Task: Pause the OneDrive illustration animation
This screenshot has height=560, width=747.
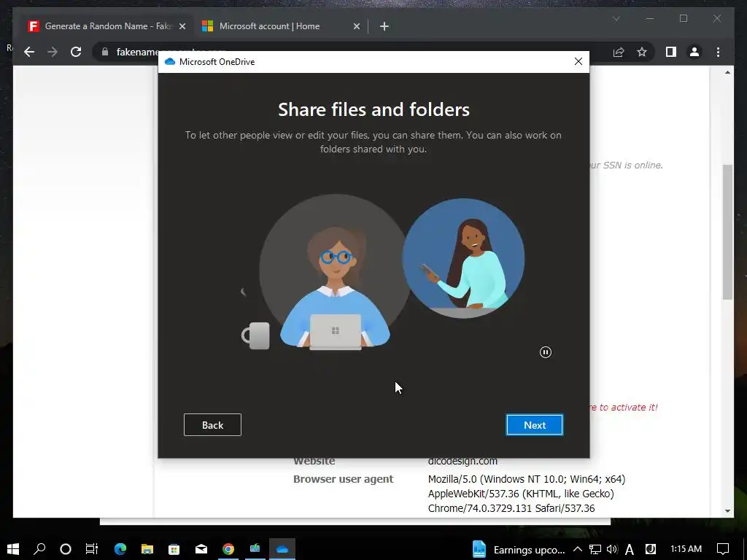Action: pyautogui.click(x=546, y=352)
